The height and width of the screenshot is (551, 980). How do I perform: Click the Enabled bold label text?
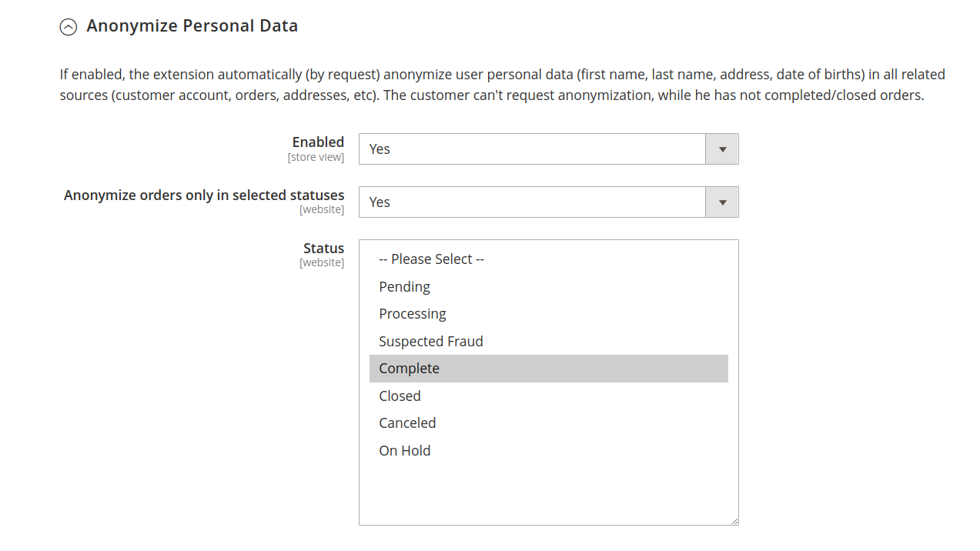pyautogui.click(x=318, y=142)
